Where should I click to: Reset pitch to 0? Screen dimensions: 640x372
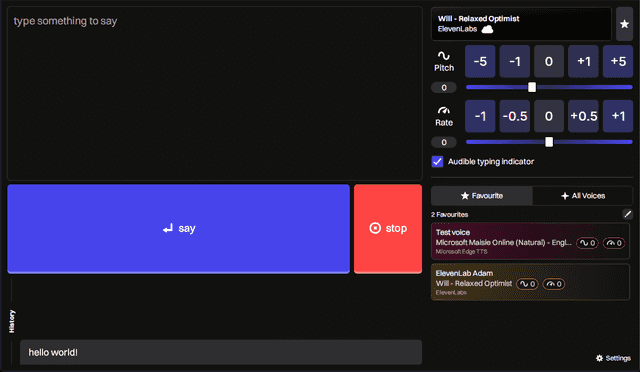coord(549,61)
